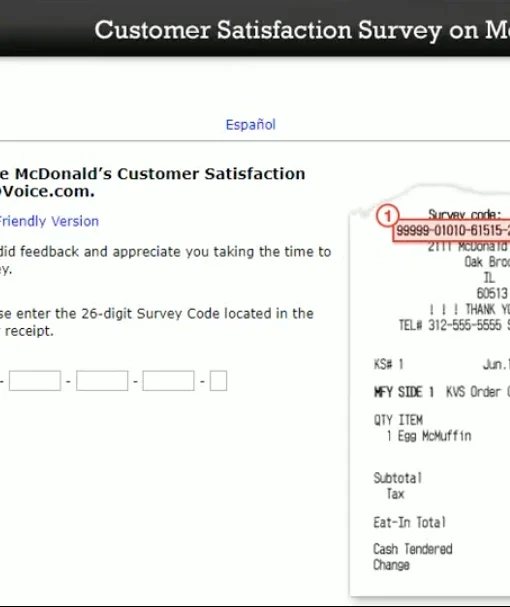Click 'Cash Tendered' on the receipt
Screen dimensions: 510x607
point(413,549)
